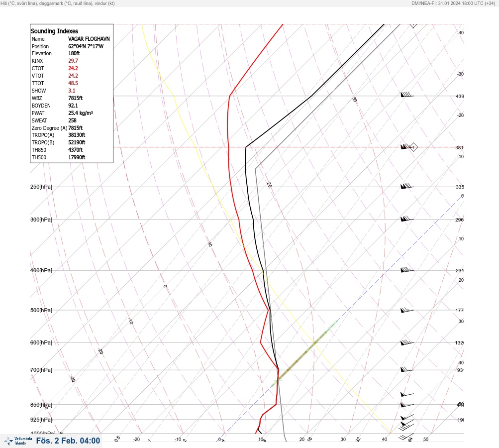Click the '600[hPa]' pressure label
Viewport: 499px width, 448px height.
point(41,342)
